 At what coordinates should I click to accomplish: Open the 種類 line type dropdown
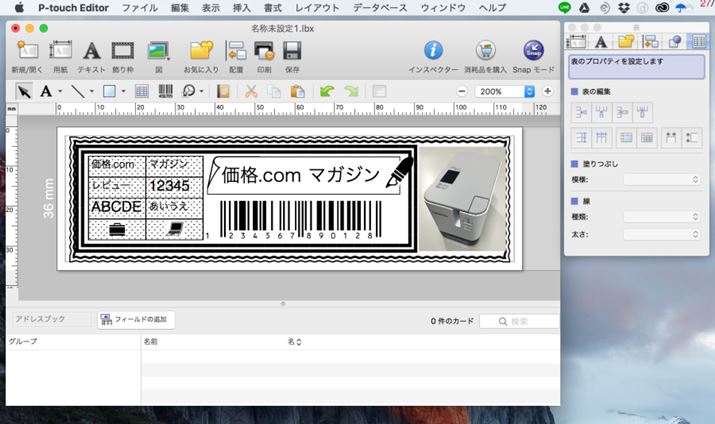[661, 216]
